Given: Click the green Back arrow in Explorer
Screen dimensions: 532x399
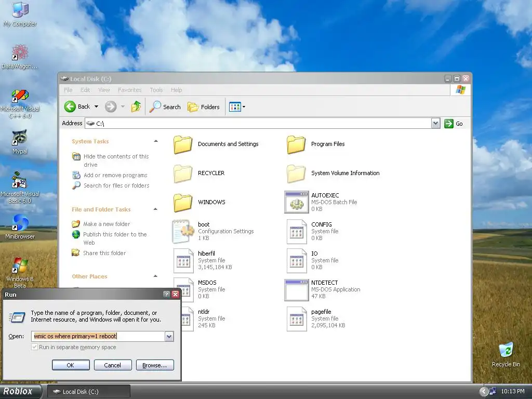Looking at the screenshot, I should tap(70, 107).
